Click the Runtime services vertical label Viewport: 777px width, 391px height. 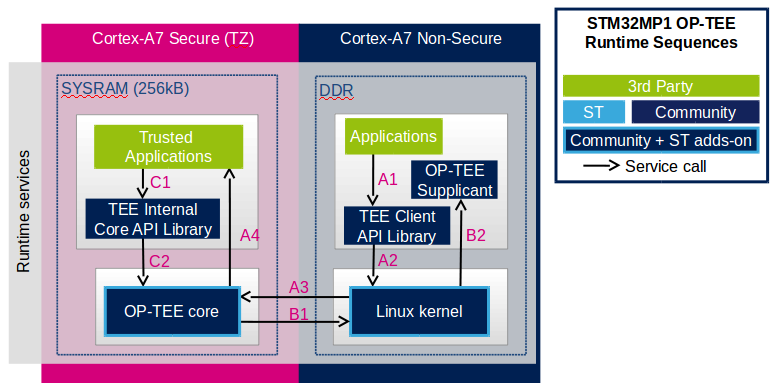click(23, 212)
